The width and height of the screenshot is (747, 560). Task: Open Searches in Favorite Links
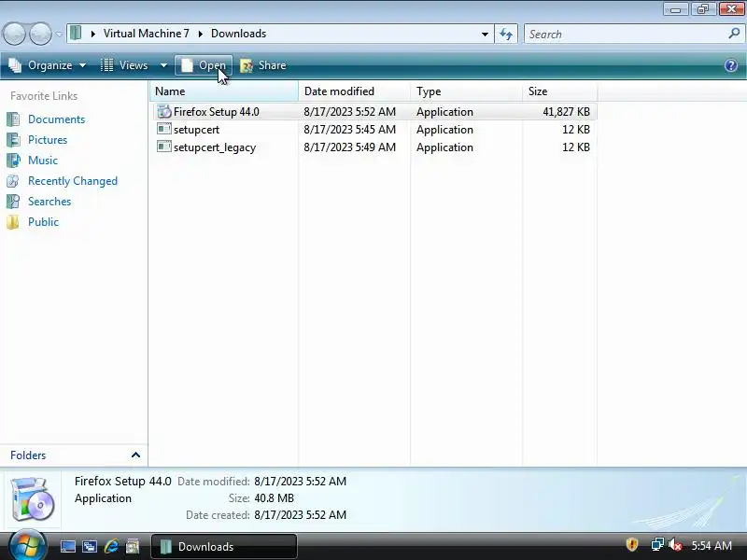(x=49, y=202)
